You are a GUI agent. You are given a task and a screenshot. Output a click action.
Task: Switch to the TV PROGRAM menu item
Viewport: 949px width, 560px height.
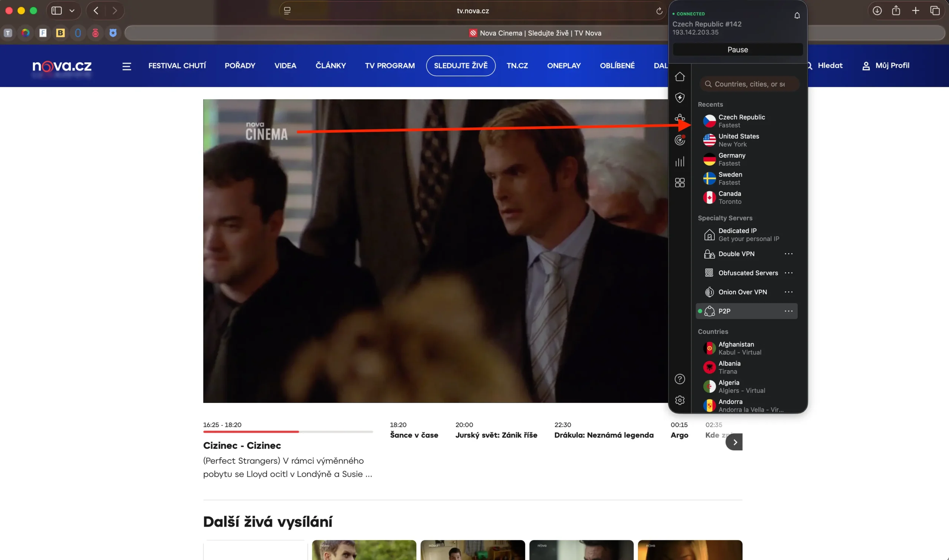click(389, 65)
